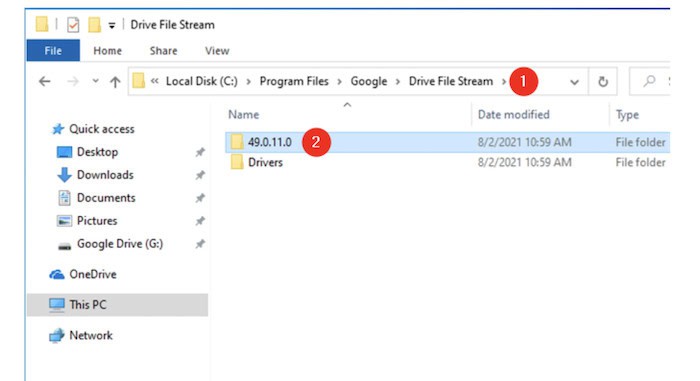
Task: Click the This PC computer icon
Action: [x=57, y=305]
